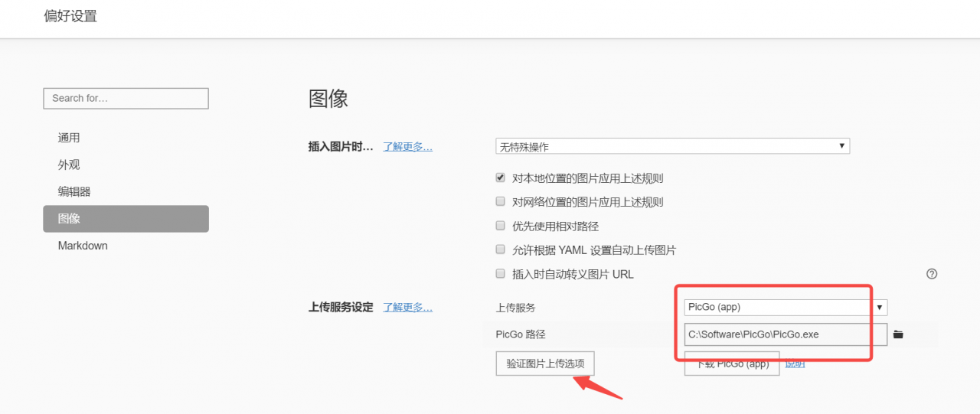Image resolution: width=980 pixels, height=414 pixels.
Task: Enable 插入时自动转义图片 URL checkbox
Action: (x=500, y=273)
